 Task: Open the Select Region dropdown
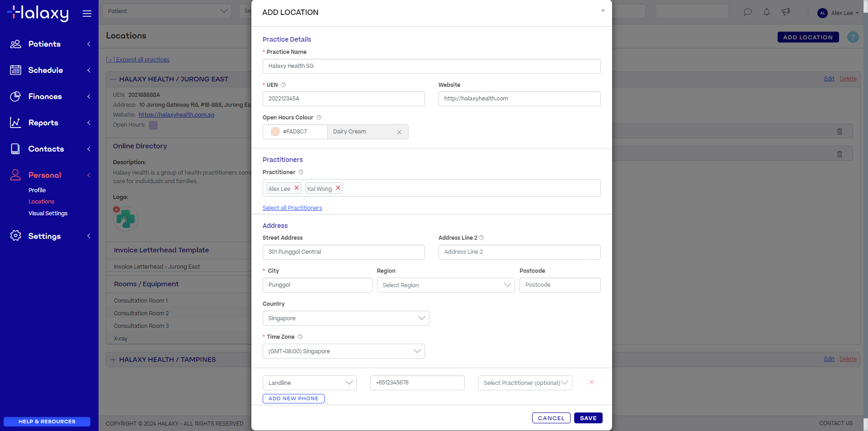446,285
